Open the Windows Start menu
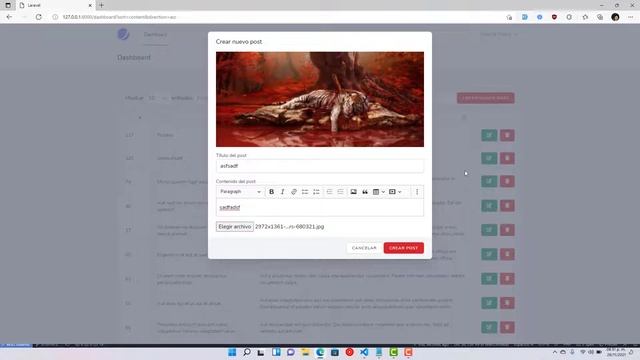Screen dimensions: 640x360 232,352
